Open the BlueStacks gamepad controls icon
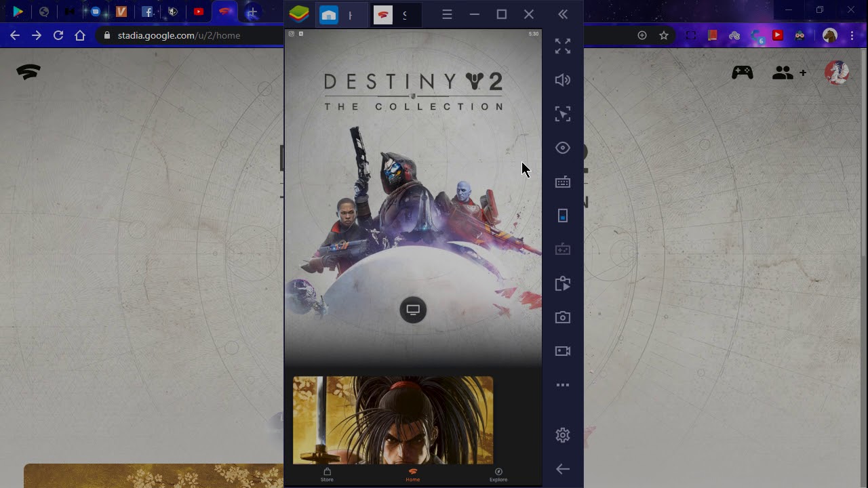This screenshot has width=868, height=488. [x=563, y=249]
